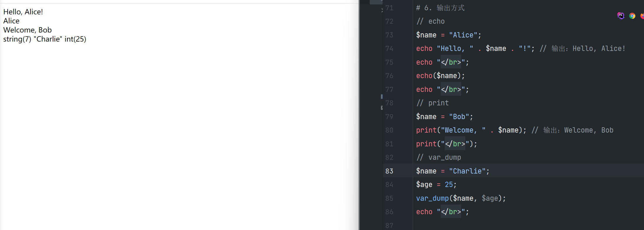The image size is (644, 230).
Task: Click the PhpStorm built-in preview icon
Action: (x=621, y=16)
